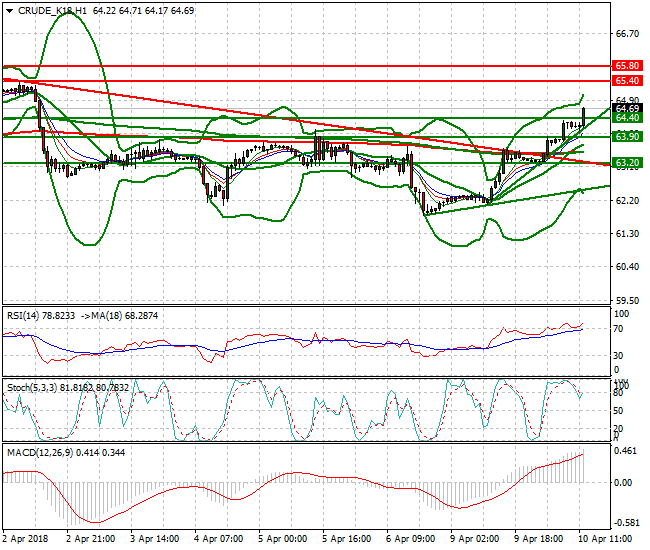The height and width of the screenshot is (550, 650).
Task: Click the 59.50 price axis value
Action: click(627, 300)
